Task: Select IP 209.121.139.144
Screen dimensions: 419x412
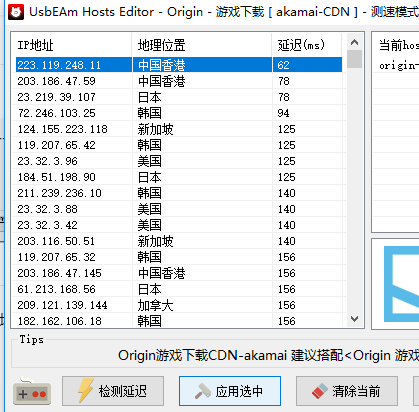Action: pos(62,305)
